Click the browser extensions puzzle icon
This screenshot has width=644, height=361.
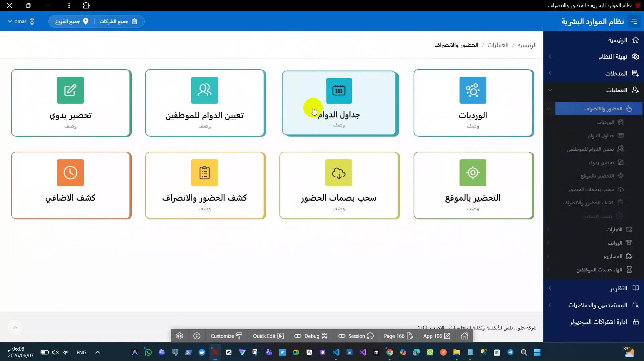point(86,5)
